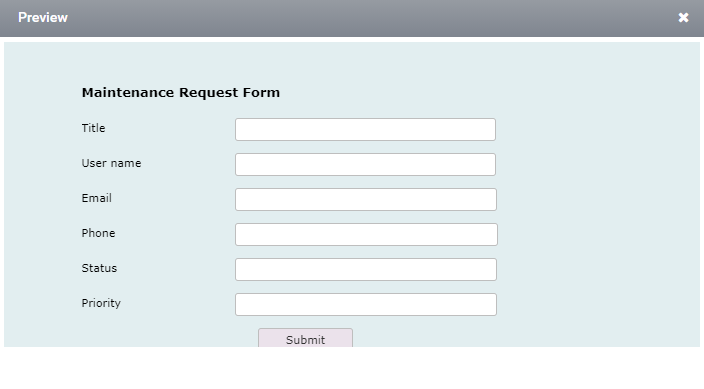Submit the maintenance request form
704x389 pixels.
click(305, 338)
